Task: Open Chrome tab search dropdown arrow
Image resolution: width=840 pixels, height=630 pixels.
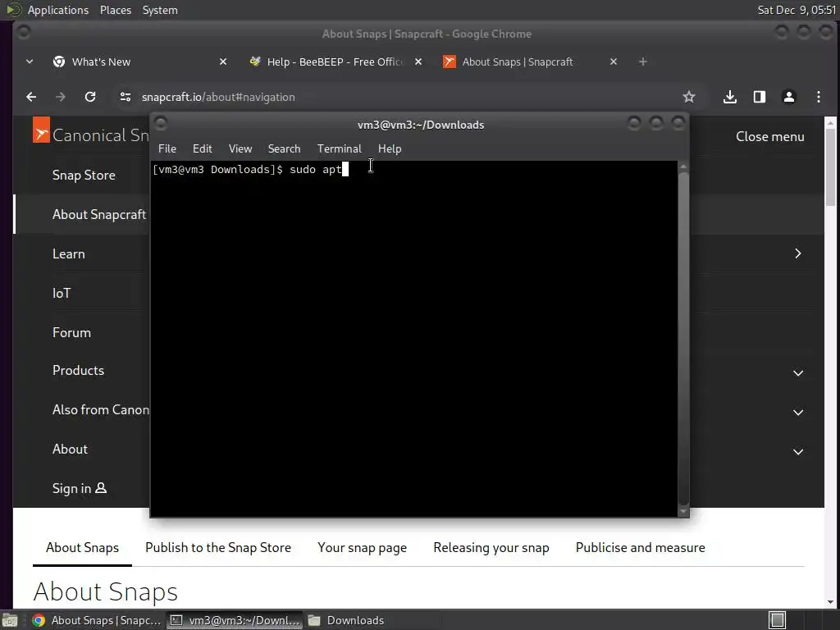Action: click(x=30, y=62)
